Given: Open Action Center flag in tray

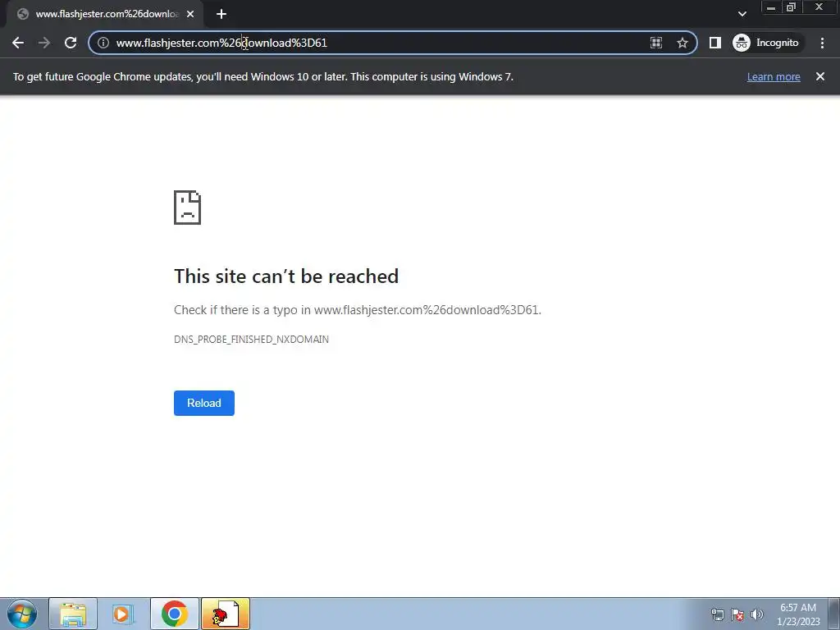Looking at the screenshot, I should pos(737,614).
